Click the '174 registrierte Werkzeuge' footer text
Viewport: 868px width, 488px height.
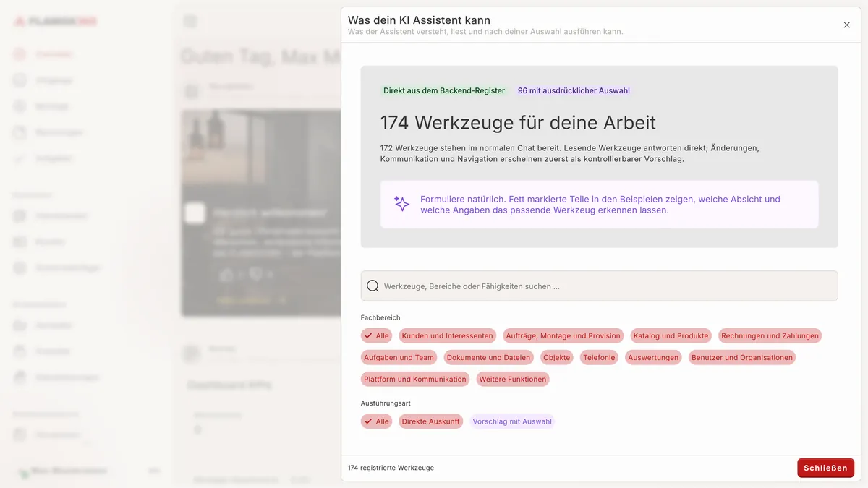coord(391,468)
